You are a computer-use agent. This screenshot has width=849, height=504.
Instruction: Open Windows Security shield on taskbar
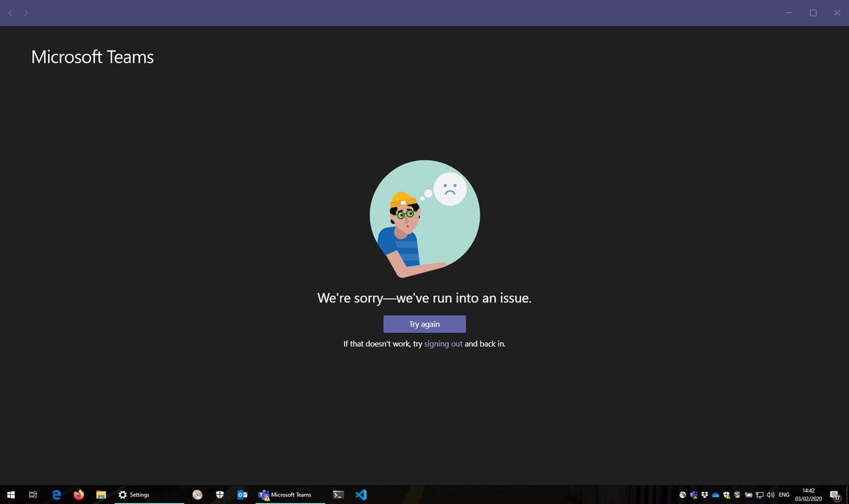click(x=220, y=495)
